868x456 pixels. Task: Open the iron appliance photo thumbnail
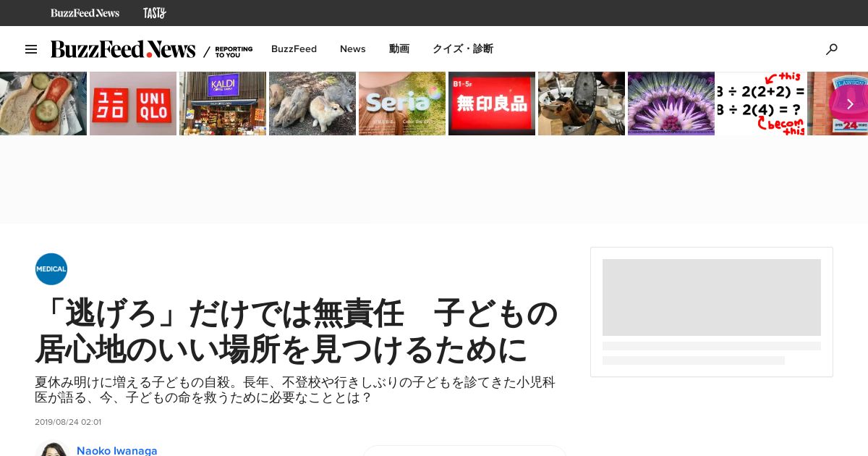pos(582,104)
